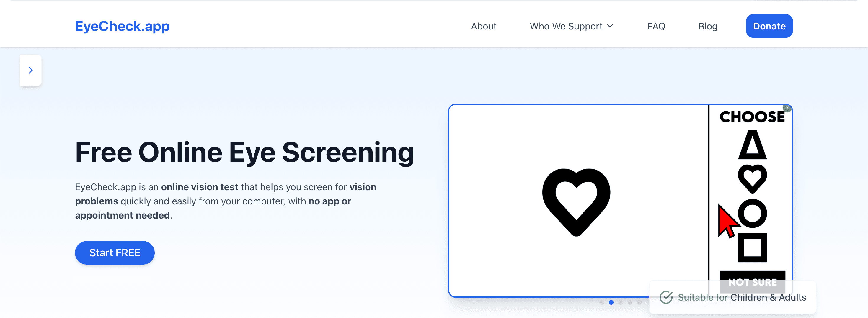The width and height of the screenshot is (868, 318).
Task: Select the first carousel dot
Action: tap(601, 303)
